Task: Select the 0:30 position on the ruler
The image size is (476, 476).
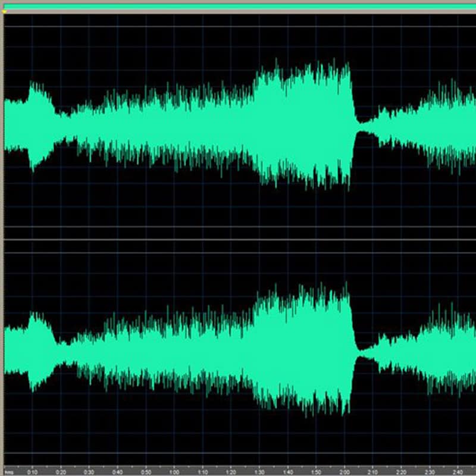Action: [89, 472]
